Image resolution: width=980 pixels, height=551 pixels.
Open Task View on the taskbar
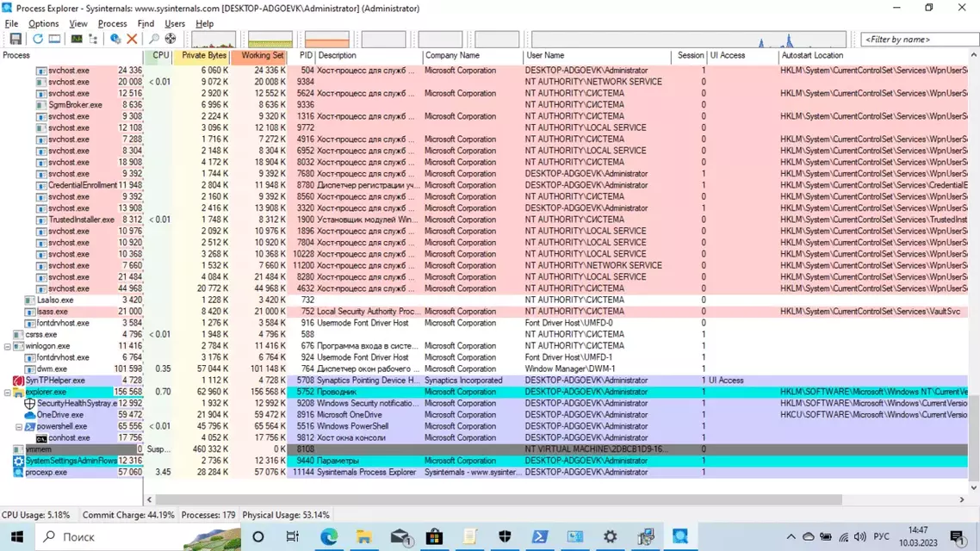(x=293, y=536)
